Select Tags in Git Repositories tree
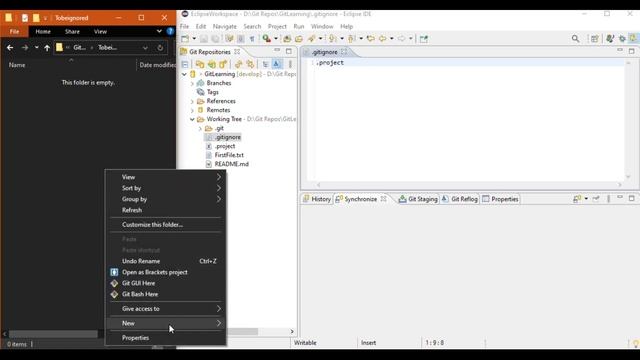This screenshot has height=360, width=640. [212, 92]
